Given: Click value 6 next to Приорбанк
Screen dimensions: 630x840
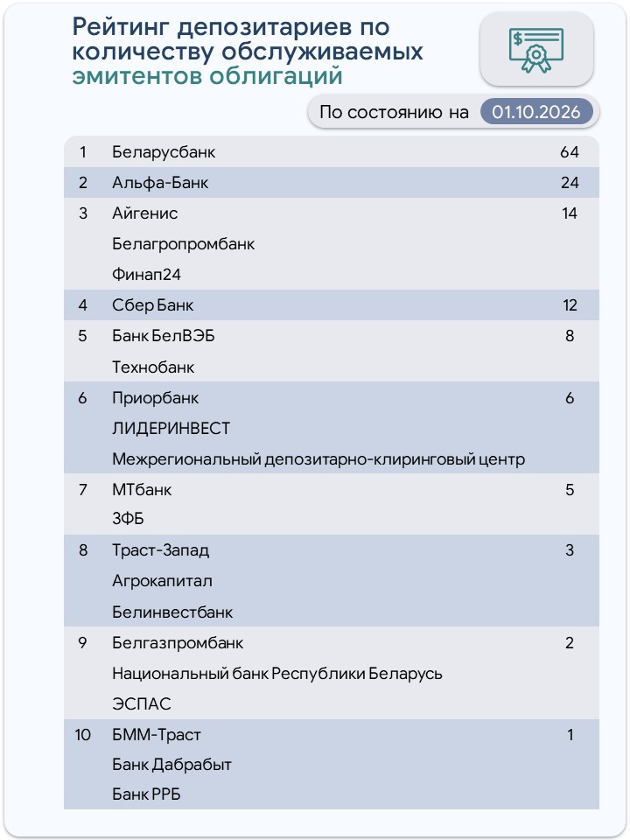Looking at the screenshot, I should point(570,398).
